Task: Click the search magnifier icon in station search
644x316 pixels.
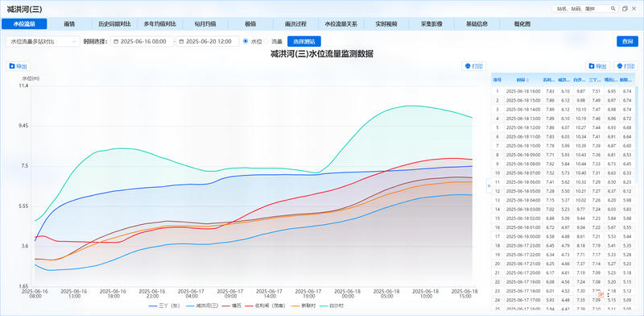Action: [613, 8]
